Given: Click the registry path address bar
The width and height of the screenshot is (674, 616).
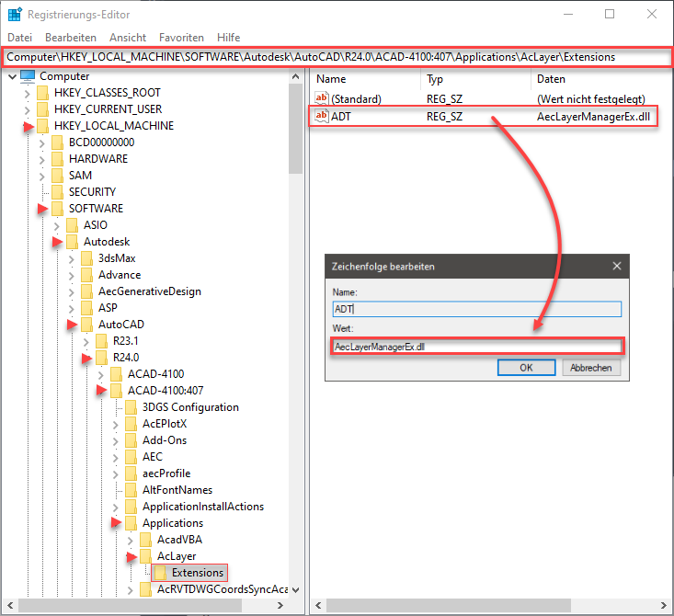Looking at the screenshot, I should 337,57.
